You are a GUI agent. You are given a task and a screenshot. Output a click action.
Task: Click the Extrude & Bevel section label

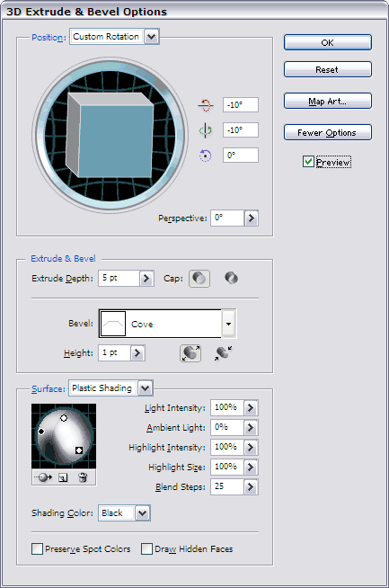point(63,258)
